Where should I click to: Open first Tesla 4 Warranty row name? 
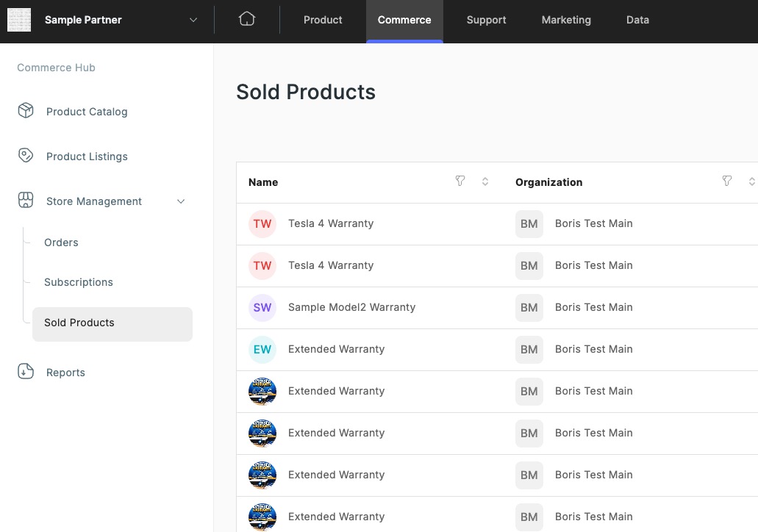coord(331,223)
